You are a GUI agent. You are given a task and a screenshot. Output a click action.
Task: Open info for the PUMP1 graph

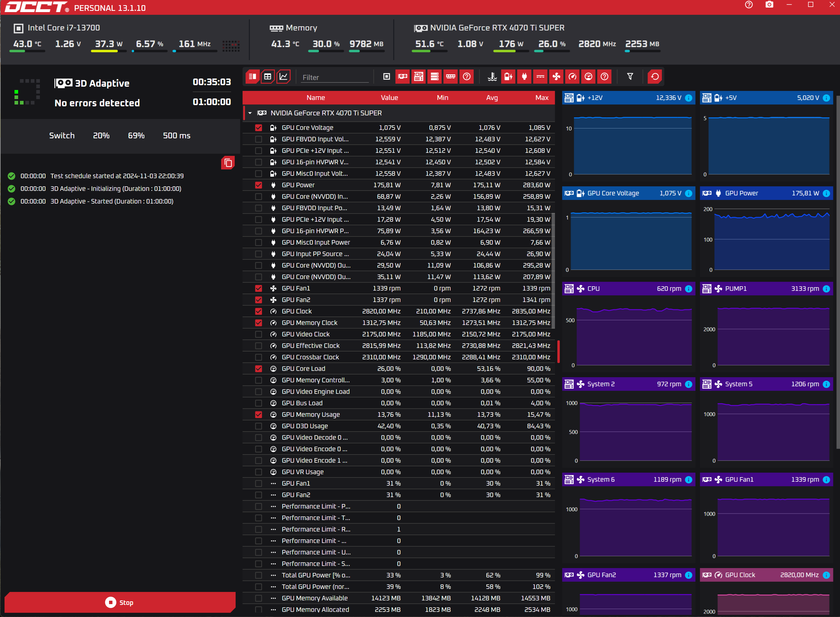point(826,289)
